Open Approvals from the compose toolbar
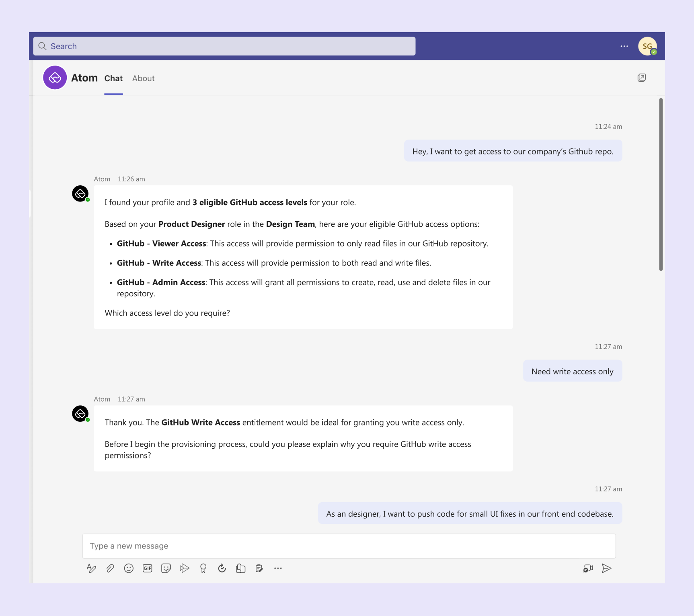Screen dimensions: 694x616 259,568
